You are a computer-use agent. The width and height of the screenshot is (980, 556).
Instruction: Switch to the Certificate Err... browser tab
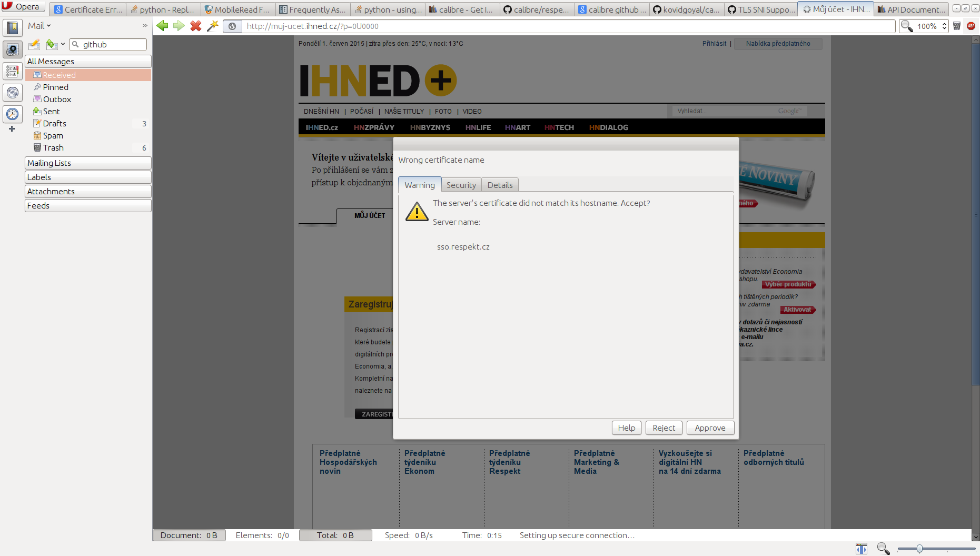88,9
